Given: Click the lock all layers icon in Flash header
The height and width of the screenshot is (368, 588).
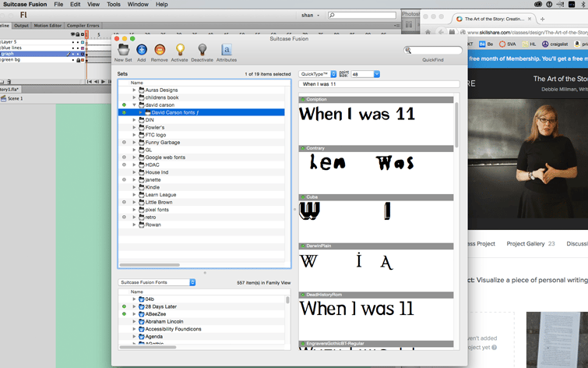Looking at the screenshot, I should (78, 34).
